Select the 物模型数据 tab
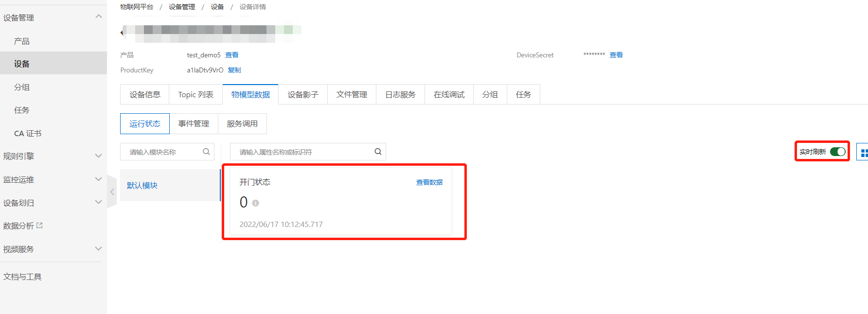This screenshot has height=314, width=868. (x=250, y=94)
